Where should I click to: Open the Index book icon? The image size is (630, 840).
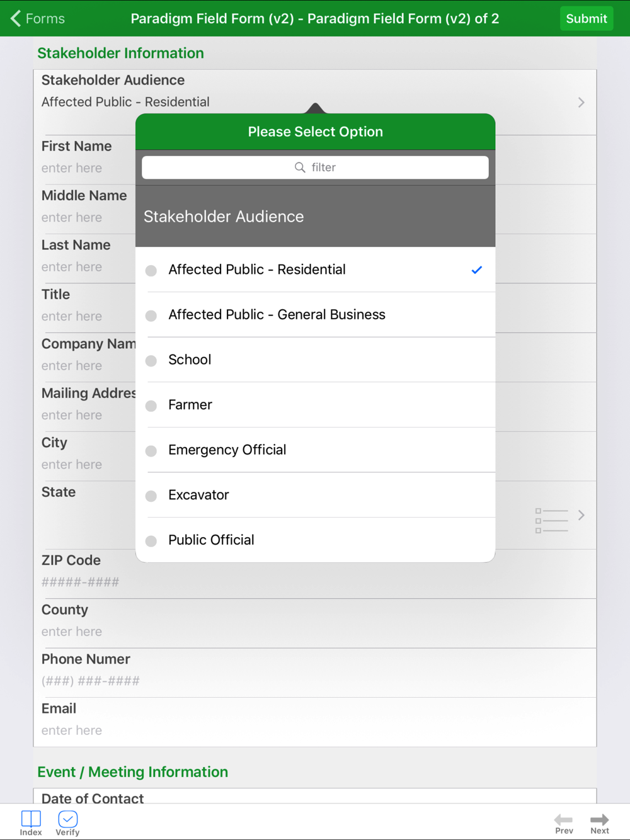31,819
